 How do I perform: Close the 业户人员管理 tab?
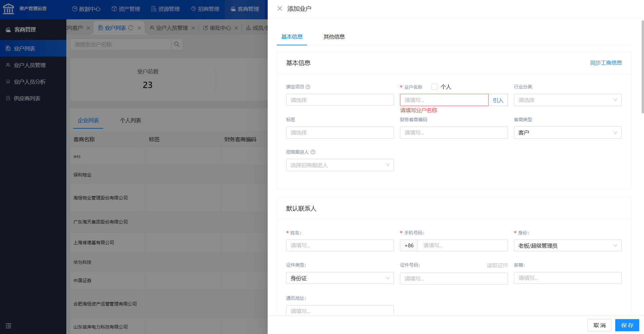tap(193, 28)
